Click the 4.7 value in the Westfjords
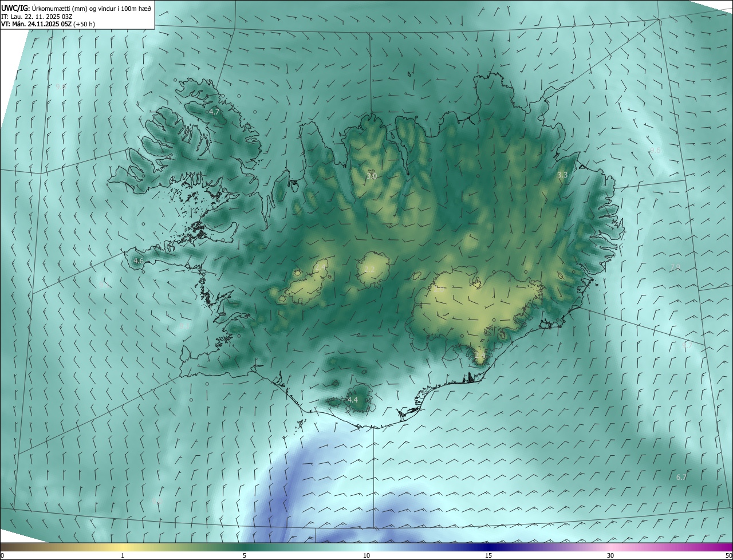 coord(214,112)
